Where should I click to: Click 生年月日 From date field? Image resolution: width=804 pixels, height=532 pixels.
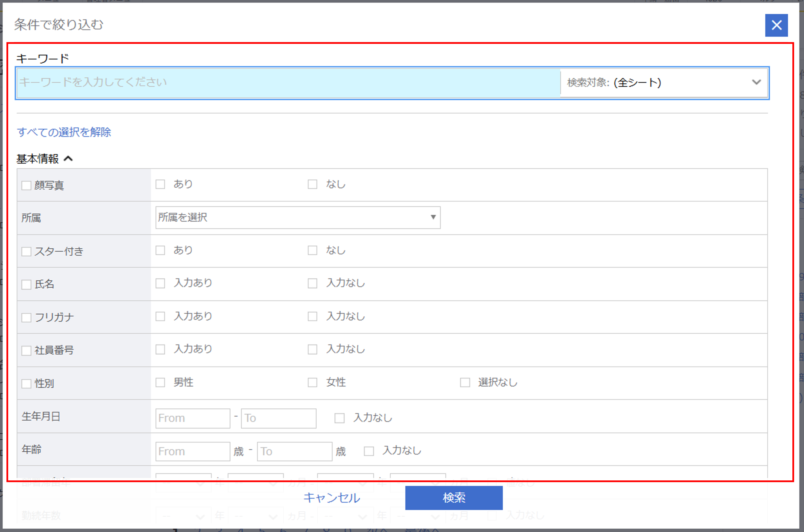pos(193,418)
